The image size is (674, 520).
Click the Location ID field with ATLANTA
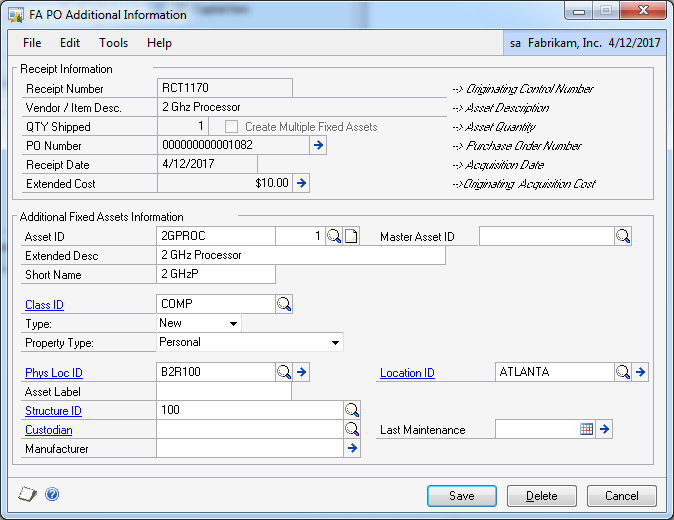(x=555, y=372)
